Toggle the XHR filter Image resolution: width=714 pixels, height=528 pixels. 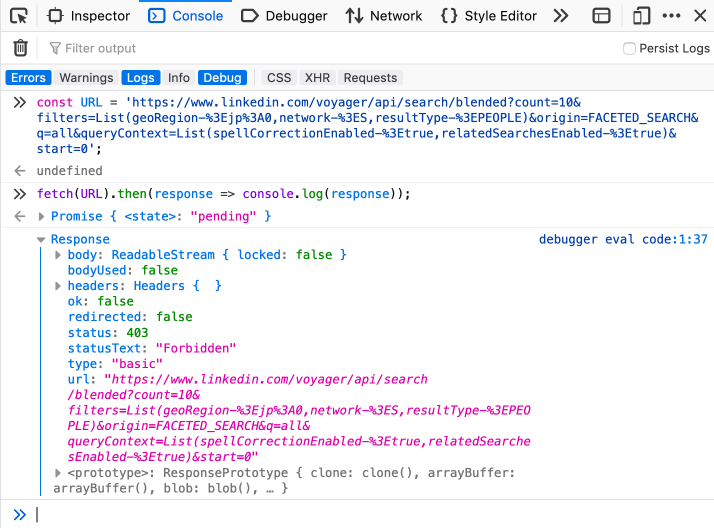(x=317, y=78)
